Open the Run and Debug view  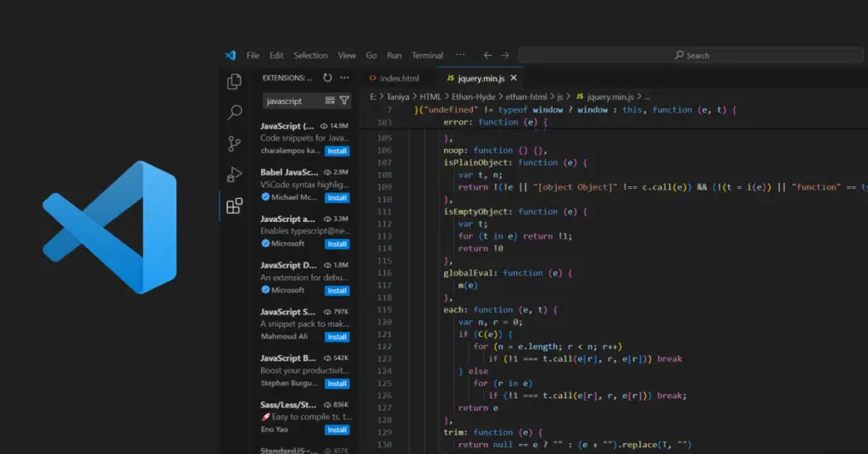point(235,175)
